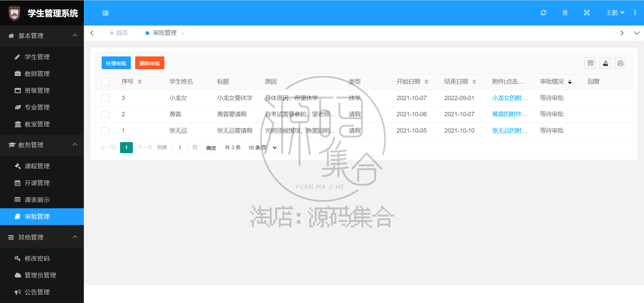This screenshot has width=644, height=303.
Task: Click the 学生姓名 column header
Action: pyautogui.click(x=181, y=82)
